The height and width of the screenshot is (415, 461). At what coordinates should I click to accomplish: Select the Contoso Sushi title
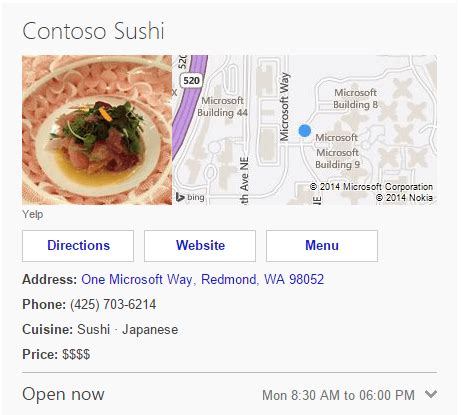pos(93,31)
